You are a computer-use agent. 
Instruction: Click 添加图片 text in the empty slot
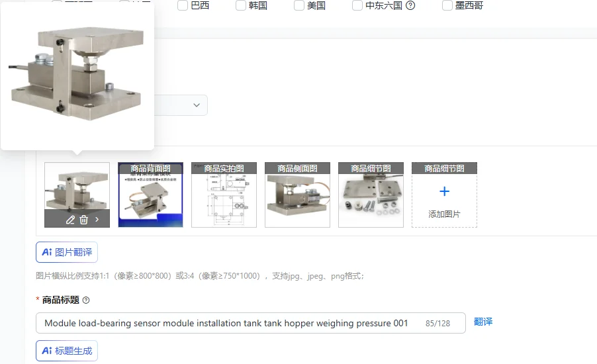coord(444,214)
